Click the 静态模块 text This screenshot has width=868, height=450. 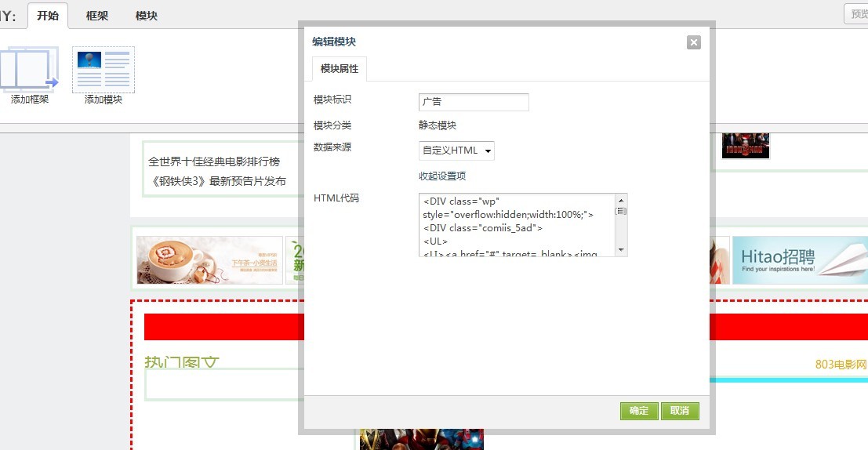pyautogui.click(x=438, y=125)
